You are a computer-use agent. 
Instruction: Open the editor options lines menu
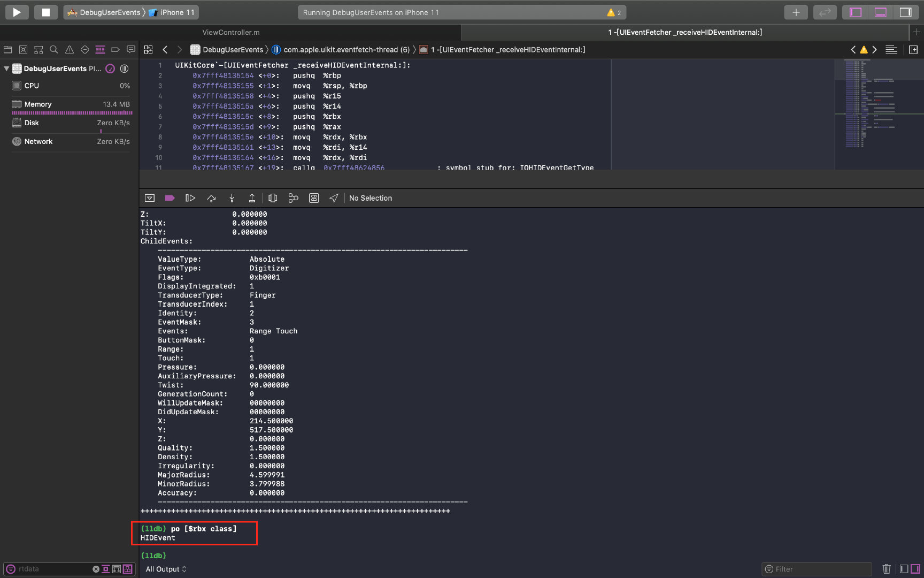(x=891, y=50)
